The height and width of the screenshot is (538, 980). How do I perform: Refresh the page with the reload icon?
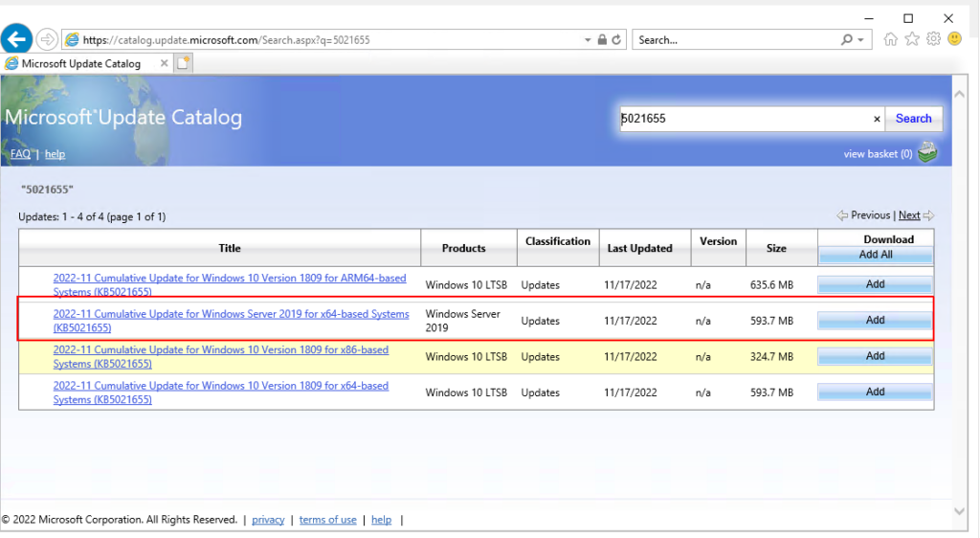point(617,39)
